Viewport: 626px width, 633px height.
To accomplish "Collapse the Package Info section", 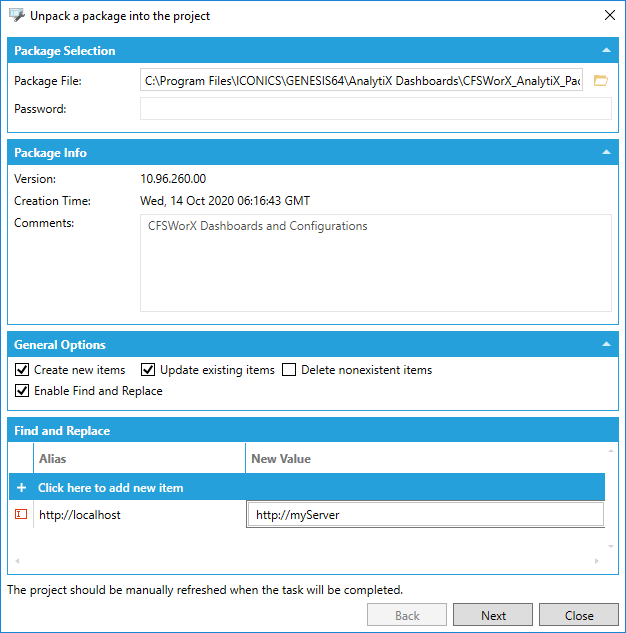I will 606,153.
